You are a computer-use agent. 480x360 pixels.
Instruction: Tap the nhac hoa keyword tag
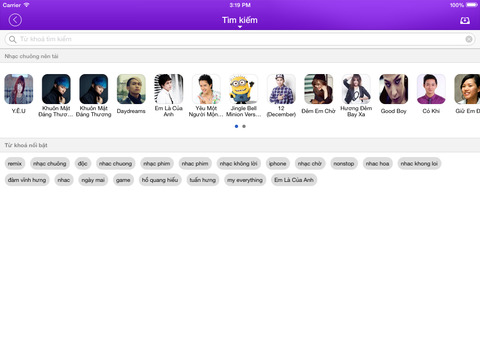point(377,163)
